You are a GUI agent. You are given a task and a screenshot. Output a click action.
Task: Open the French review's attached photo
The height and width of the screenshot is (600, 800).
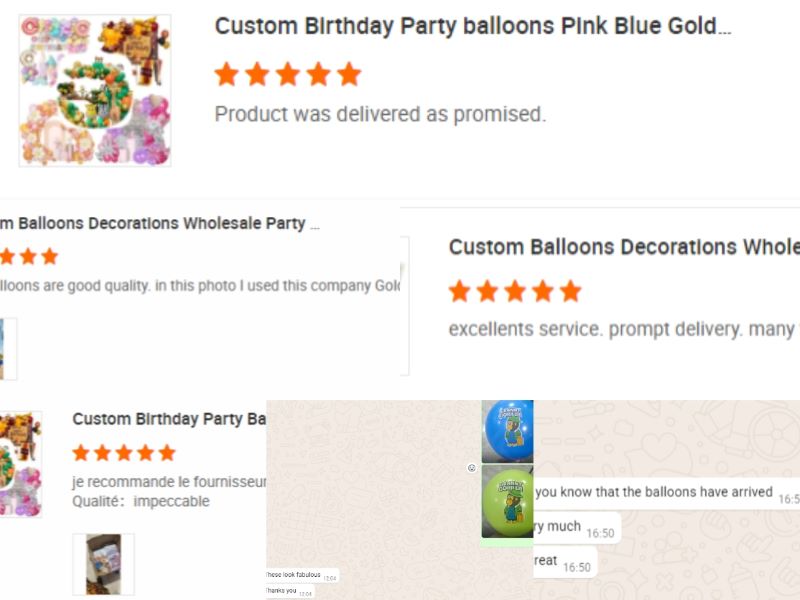click(x=103, y=564)
